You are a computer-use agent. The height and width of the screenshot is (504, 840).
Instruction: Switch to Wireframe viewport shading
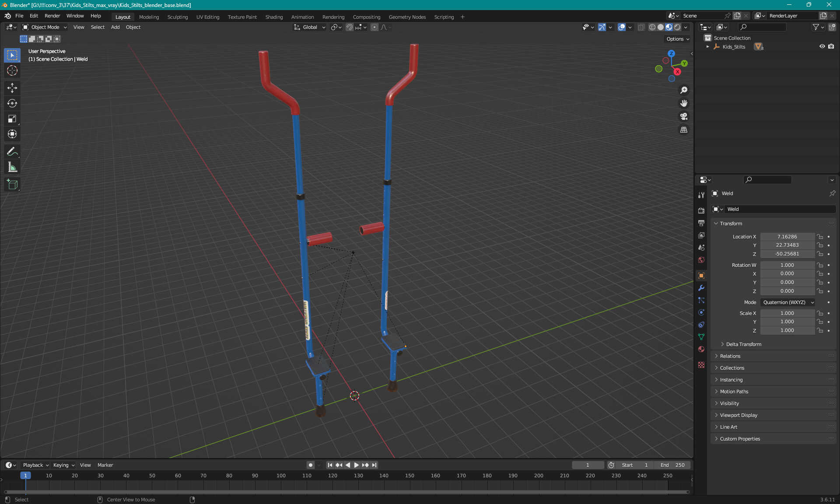(652, 27)
